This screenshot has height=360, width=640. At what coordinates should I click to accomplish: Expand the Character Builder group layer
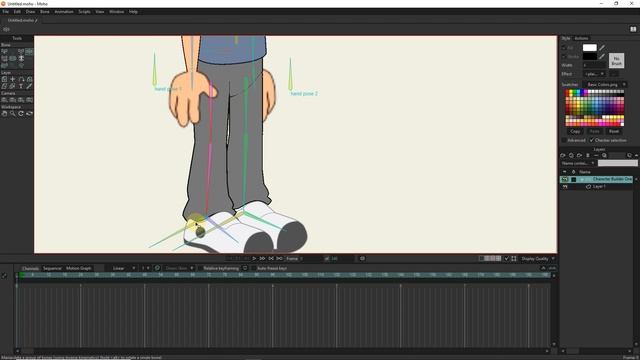[x=582, y=180]
